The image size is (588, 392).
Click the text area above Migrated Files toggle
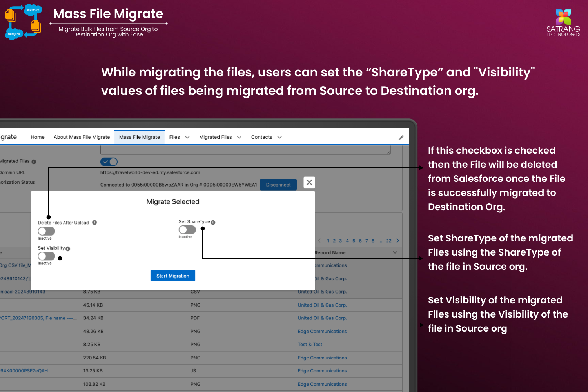click(x=245, y=150)
